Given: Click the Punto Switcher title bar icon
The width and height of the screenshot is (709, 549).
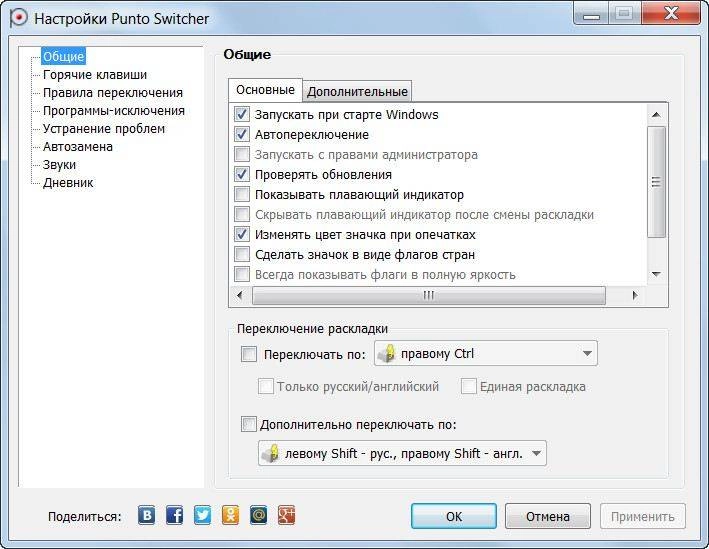Looking at the screenshot, I should click(x=18, y=18).
